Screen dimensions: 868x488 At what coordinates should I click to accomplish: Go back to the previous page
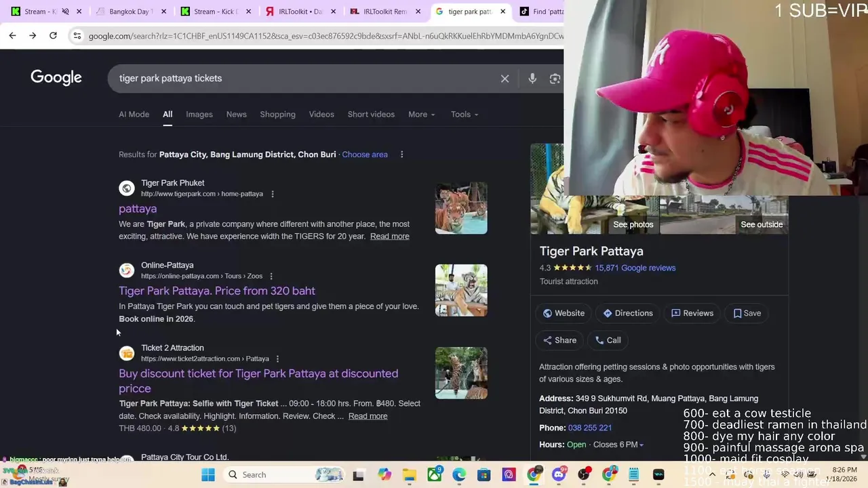(x=12, y=35)
